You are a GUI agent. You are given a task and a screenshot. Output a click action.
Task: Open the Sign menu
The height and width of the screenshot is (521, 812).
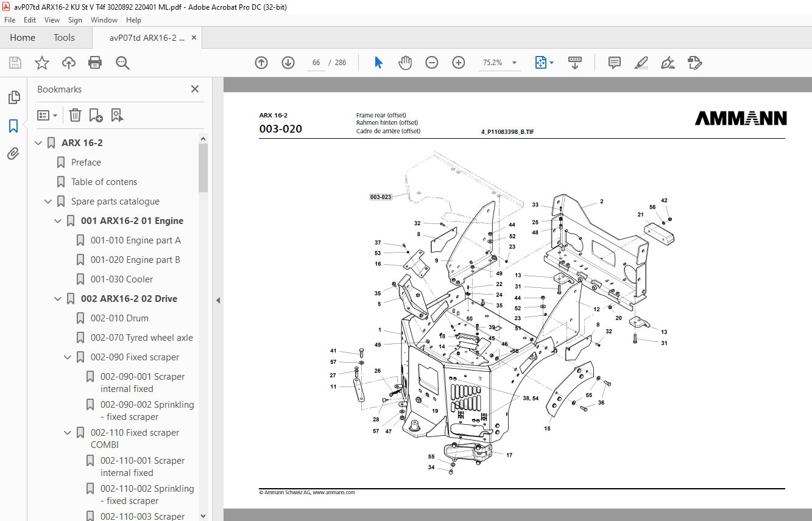[x=75, y=20]
